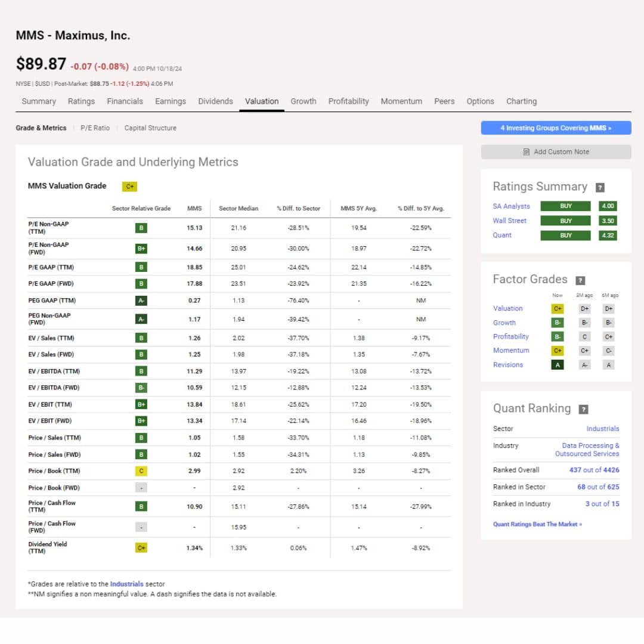This screenshot has height=644, width=644.
Task: Click the Profitability factor grade link
Action: coord(511,337)
